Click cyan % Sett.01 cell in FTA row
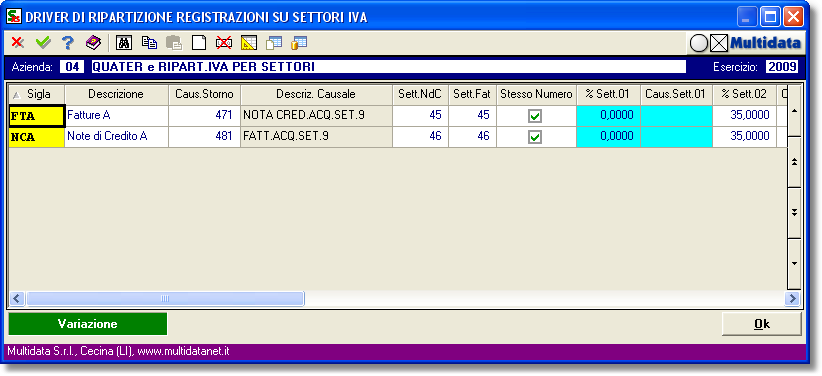The height and width of the screenshot is (376, 822). pos(608,116)
